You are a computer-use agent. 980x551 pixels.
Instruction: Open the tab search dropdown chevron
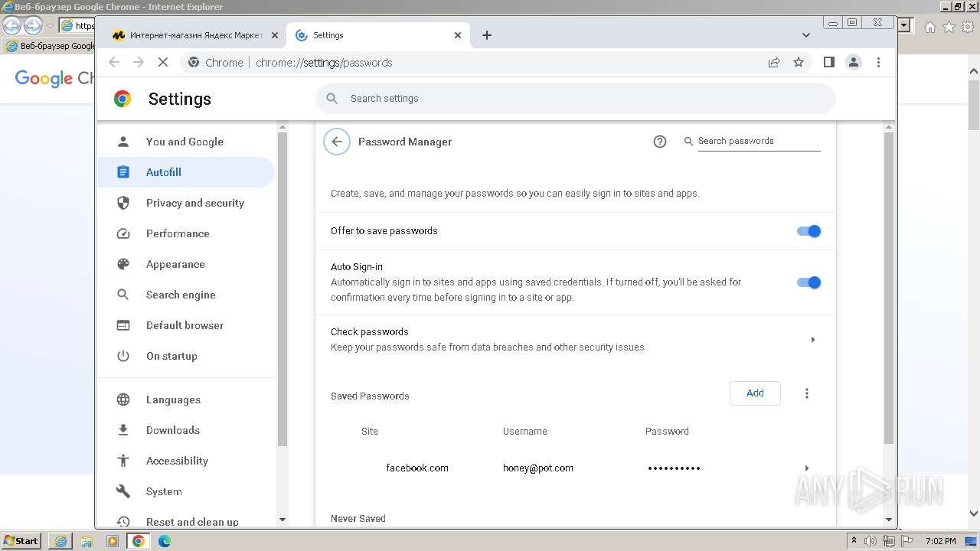pyautogui.click(x=805, y=35)
